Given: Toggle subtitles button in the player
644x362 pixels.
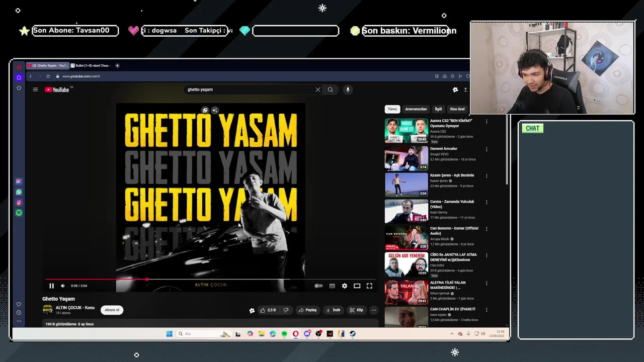Looking at the screenshot, I should (332, 286).
